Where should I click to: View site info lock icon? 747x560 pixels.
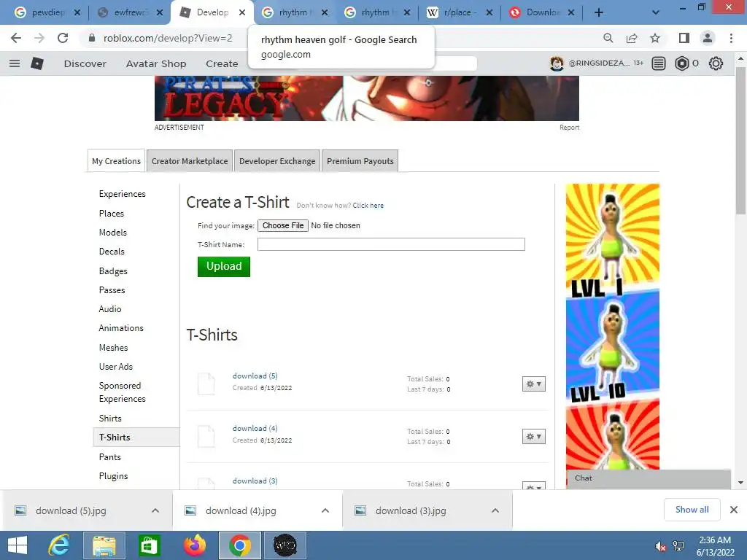pos(92,38)
